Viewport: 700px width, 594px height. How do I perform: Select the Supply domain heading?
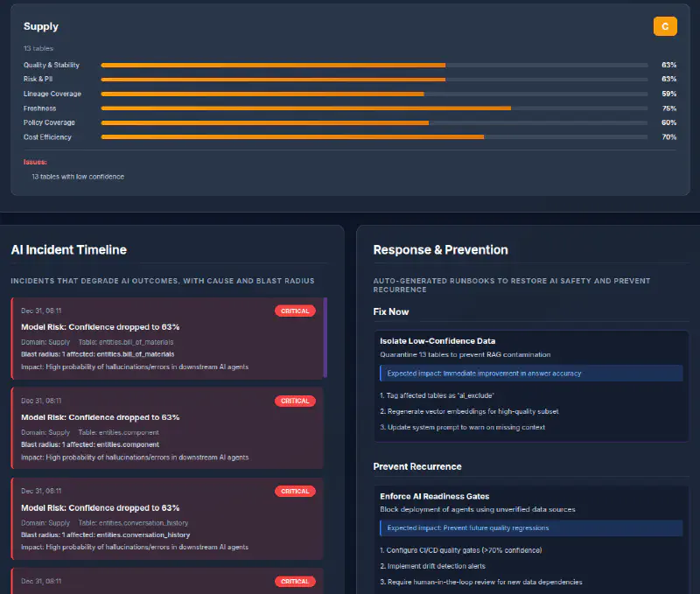40,26
